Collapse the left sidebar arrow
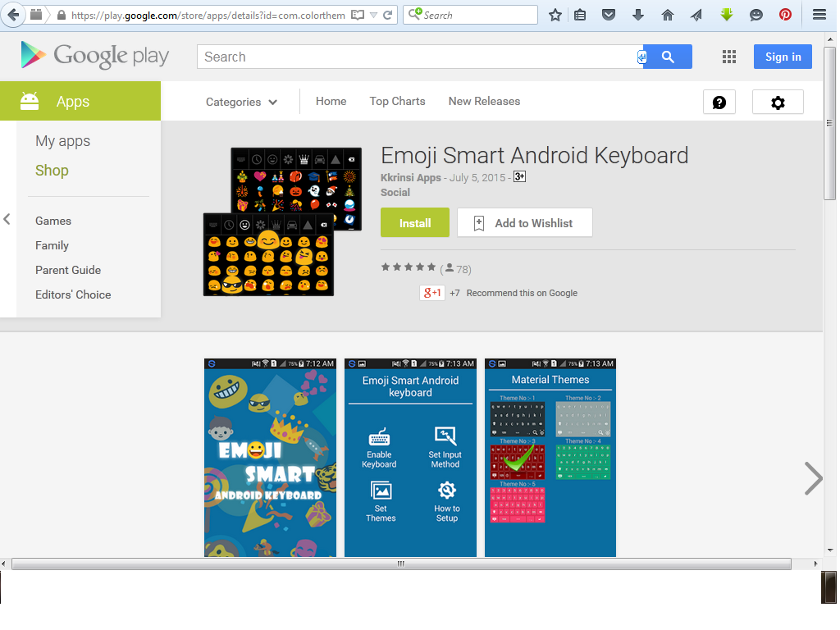840x630 pixels. (x=7, y=219)
